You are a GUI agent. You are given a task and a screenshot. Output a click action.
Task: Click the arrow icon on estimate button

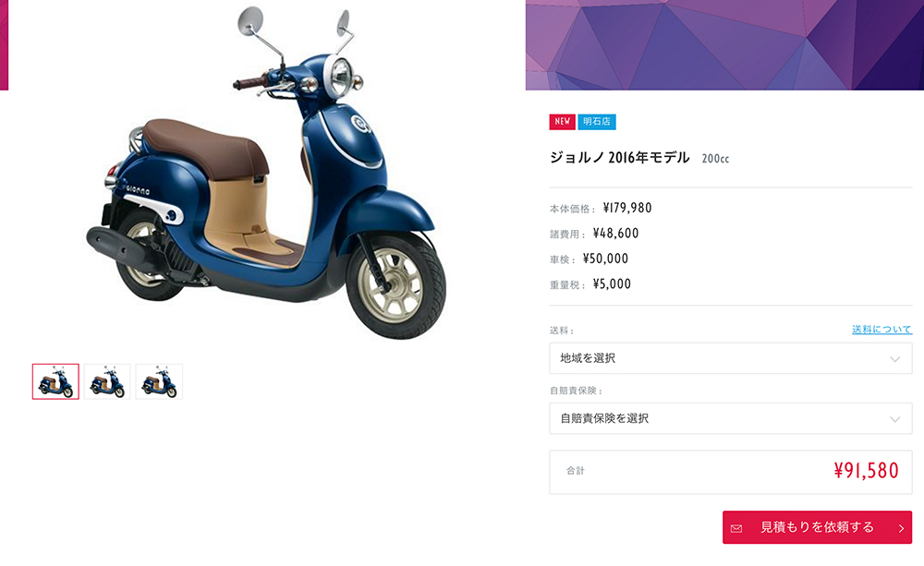click(901, 528)
